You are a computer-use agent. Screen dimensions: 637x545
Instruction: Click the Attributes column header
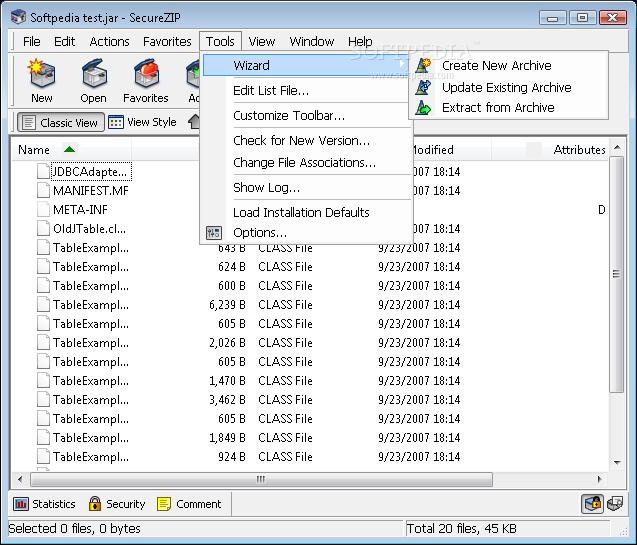[x=579, y=150]
